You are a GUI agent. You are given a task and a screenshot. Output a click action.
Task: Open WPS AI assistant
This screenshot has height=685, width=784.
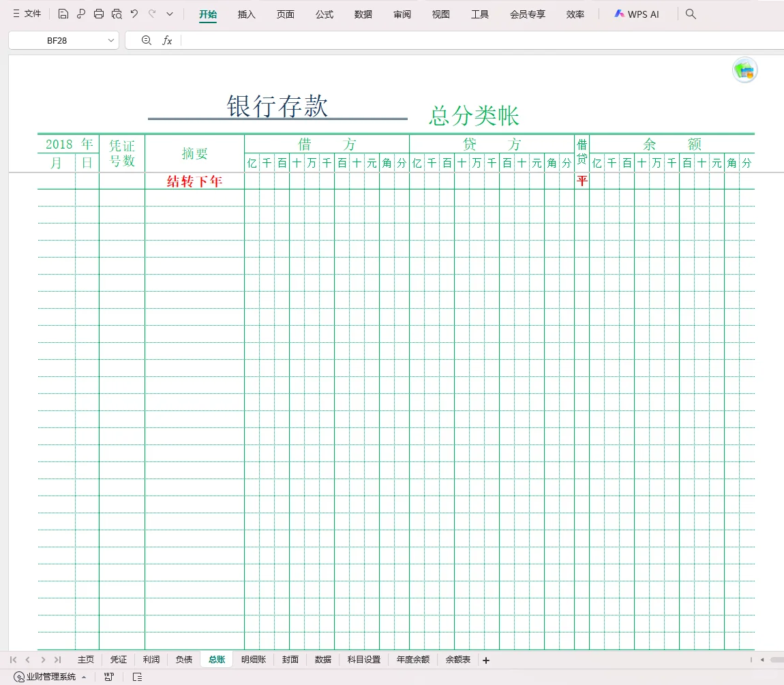click(x=636, y=14)
